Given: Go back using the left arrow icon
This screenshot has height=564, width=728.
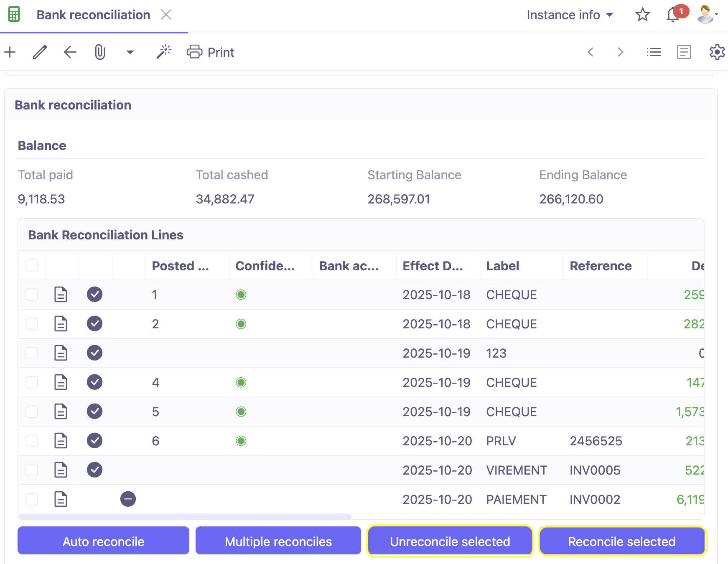Looking at the screenshot, I should tap(69, 52).
